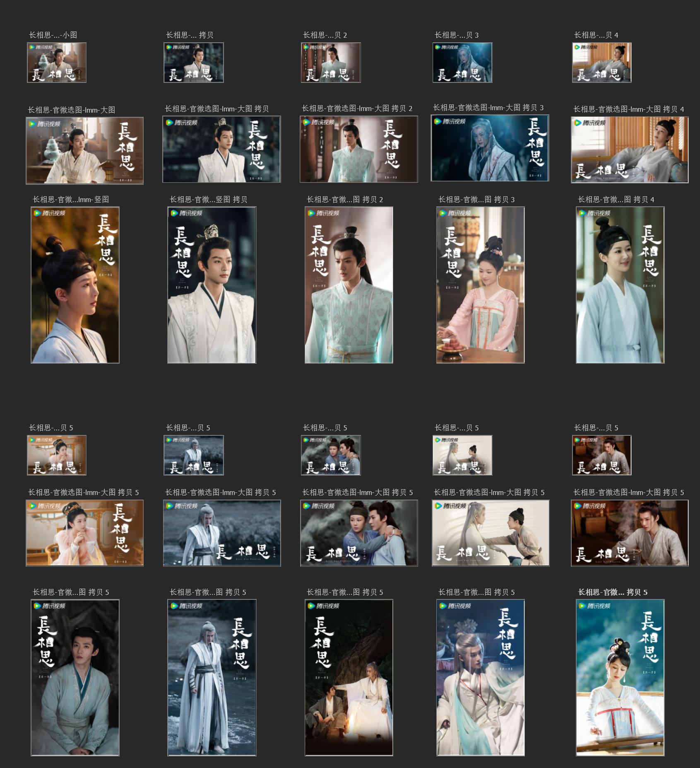
Task: Select vertical poster of two figures by night fire
Action: [x=349, y=678]
